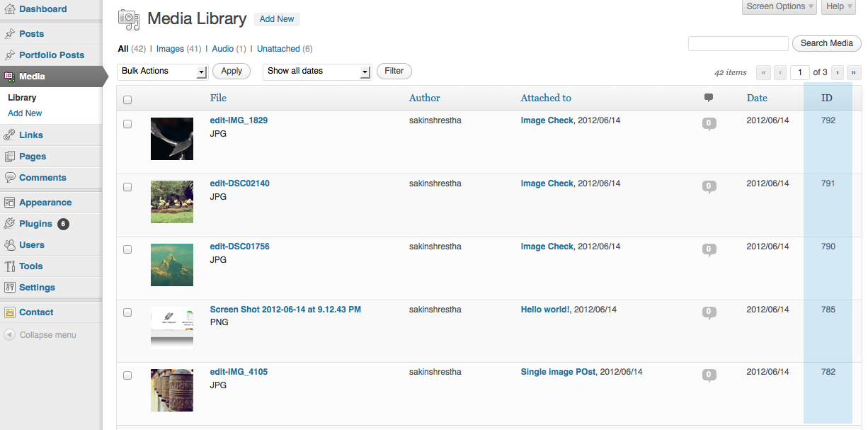
Task: Toggle the select-all checkbox in table header
Action: click(127, 100)
